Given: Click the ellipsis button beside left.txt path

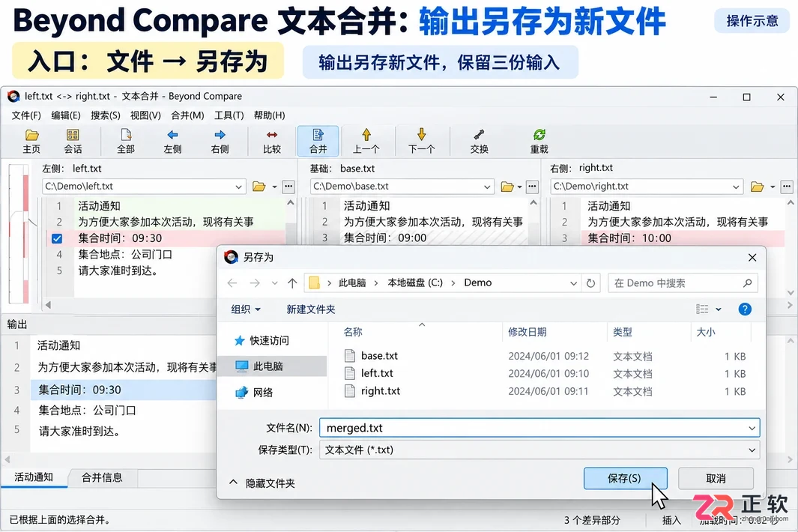Looking at the screenshot, I should [x=288, y=187].
